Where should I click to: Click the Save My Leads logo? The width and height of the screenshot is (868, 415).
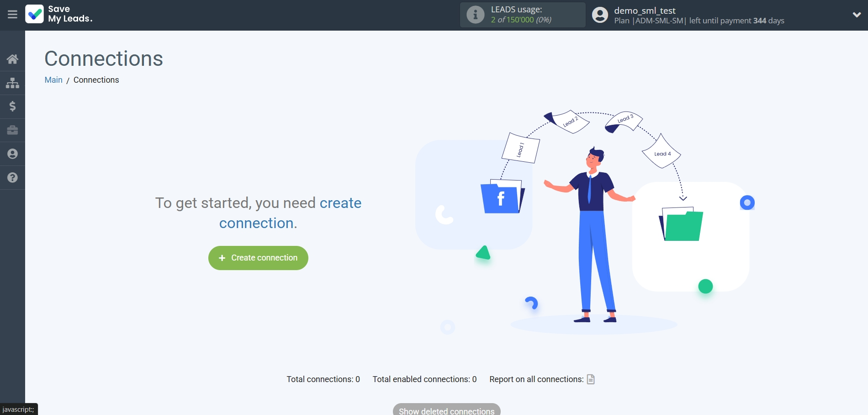58,14
